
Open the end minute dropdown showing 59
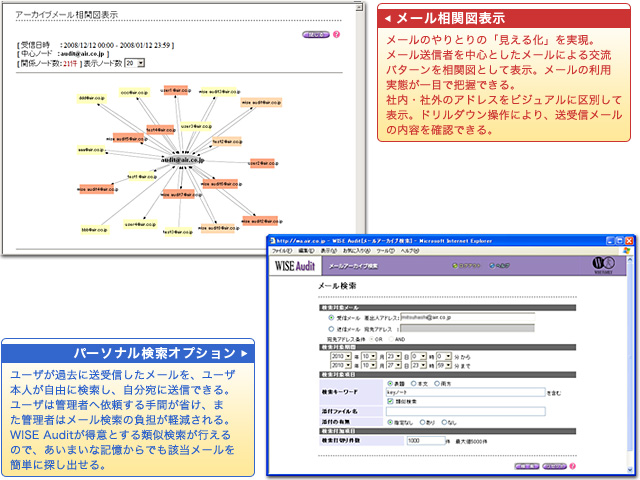[x=444, y=365]
